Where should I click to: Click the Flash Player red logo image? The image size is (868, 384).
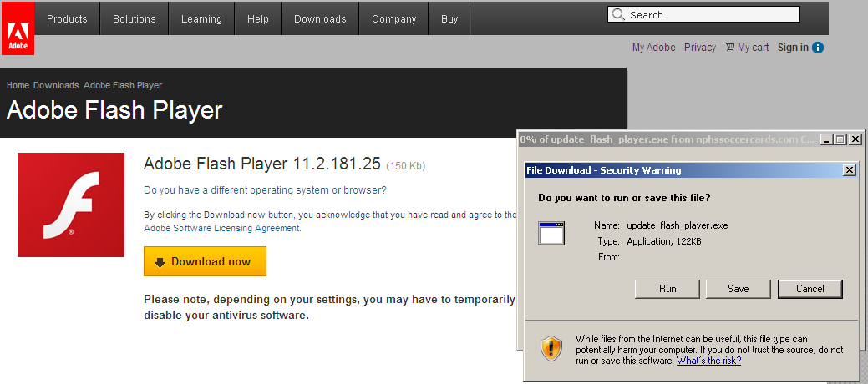coord(71,205)
